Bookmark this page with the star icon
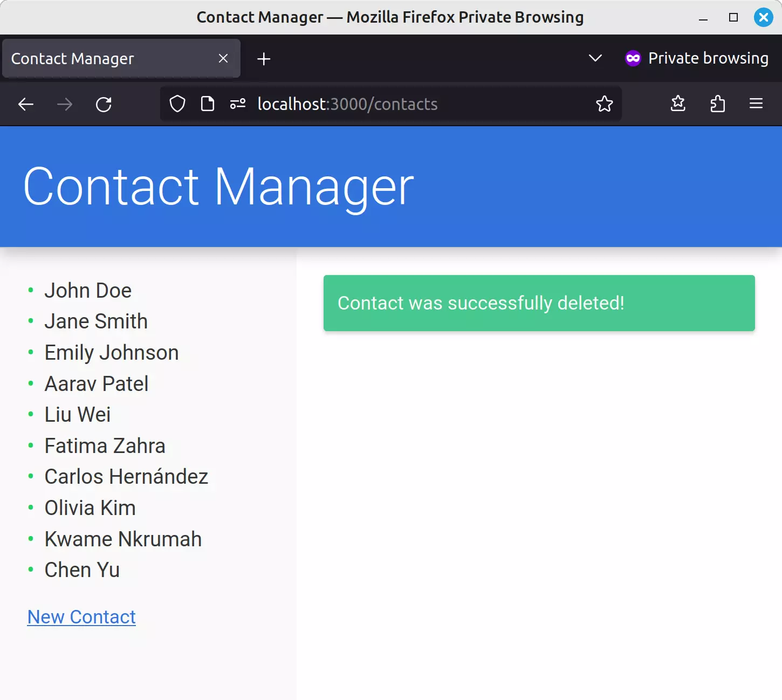Image resolution: width=782 pixels, height=700 pixels. pyautogui.click(x=605, y=104)
